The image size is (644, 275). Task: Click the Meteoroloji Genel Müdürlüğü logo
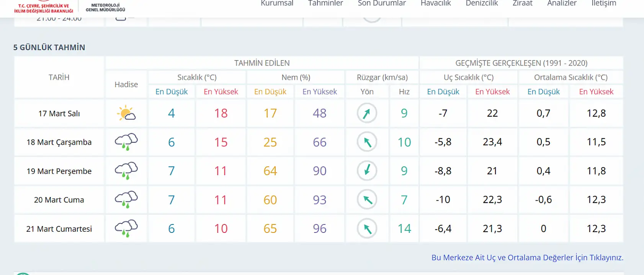coord(105,7)
